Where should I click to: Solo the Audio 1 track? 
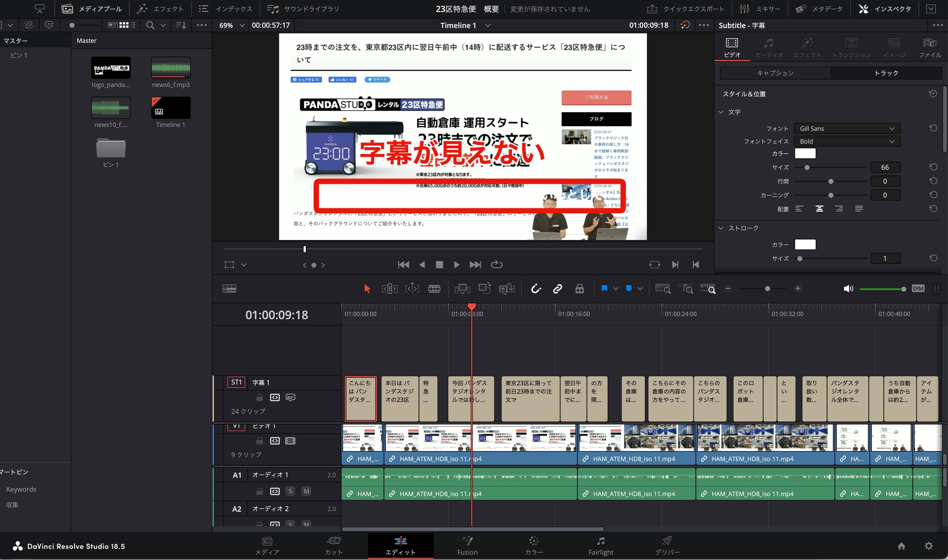point(290,491)
